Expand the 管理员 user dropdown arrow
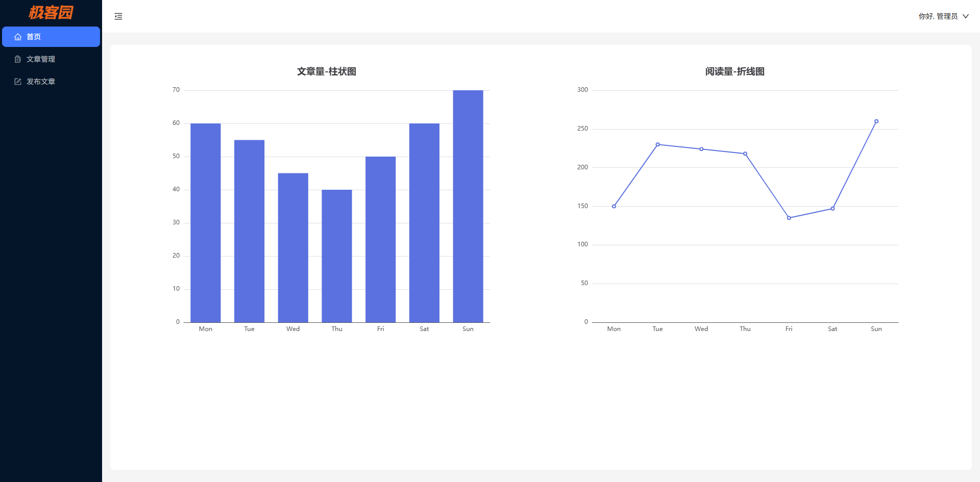Viewport: 980px width, 482px height. (x=966, y=16)
